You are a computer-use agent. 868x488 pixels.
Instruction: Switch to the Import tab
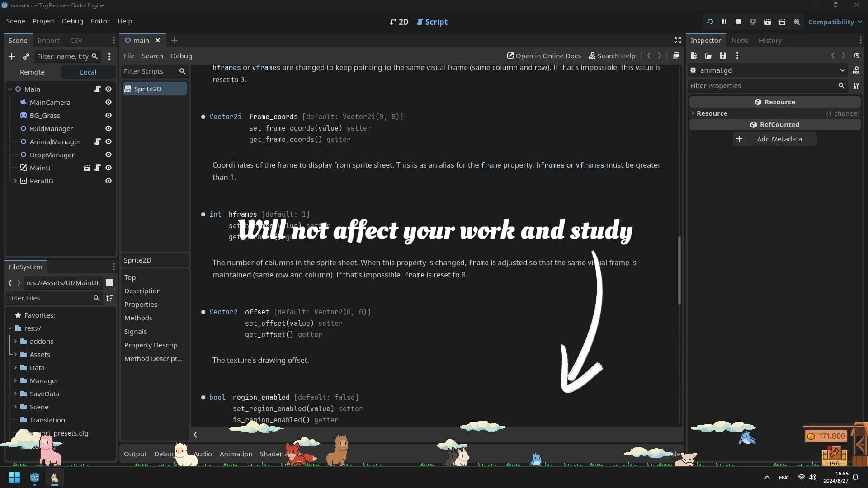[48, 40]
